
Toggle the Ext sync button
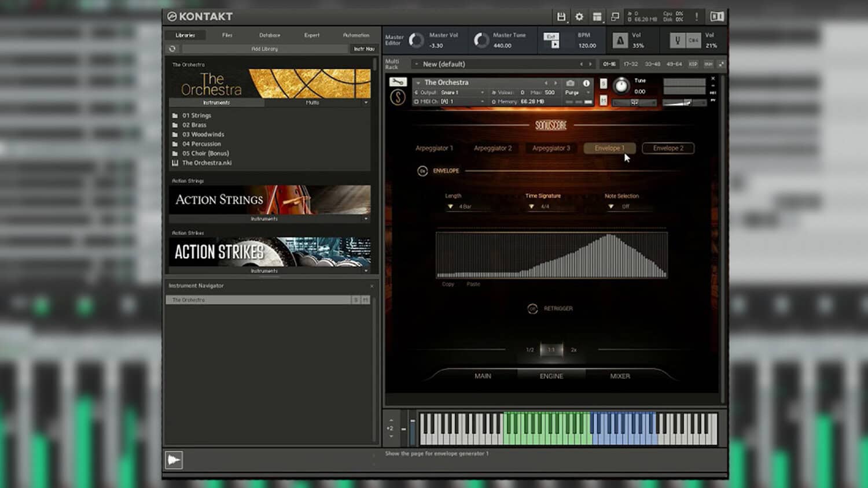pos(551,36)
